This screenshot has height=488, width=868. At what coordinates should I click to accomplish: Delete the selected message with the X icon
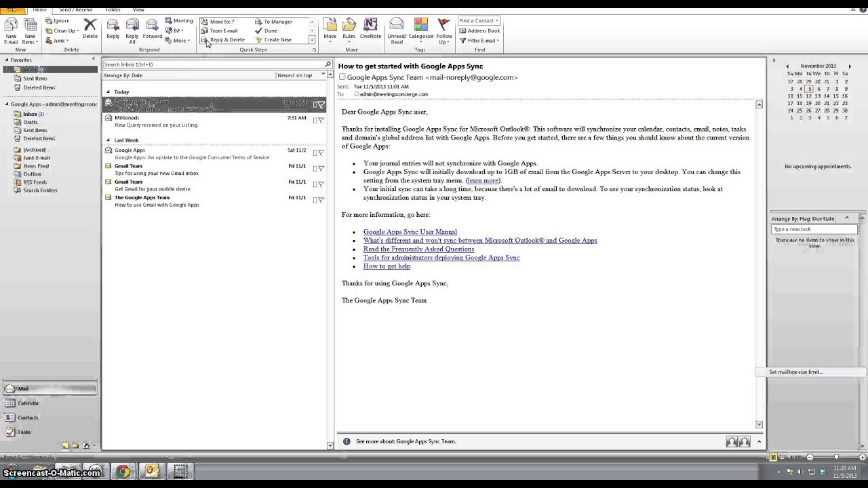(90, 28)
